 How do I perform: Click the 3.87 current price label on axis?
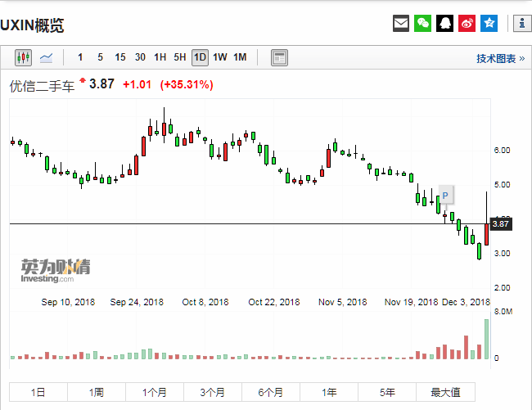tap(501, 223)
